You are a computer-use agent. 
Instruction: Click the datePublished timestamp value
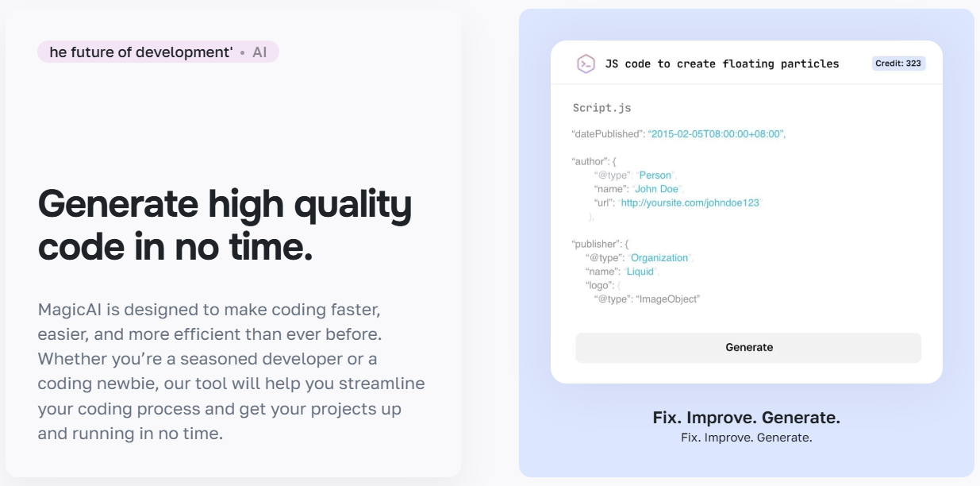716,134
